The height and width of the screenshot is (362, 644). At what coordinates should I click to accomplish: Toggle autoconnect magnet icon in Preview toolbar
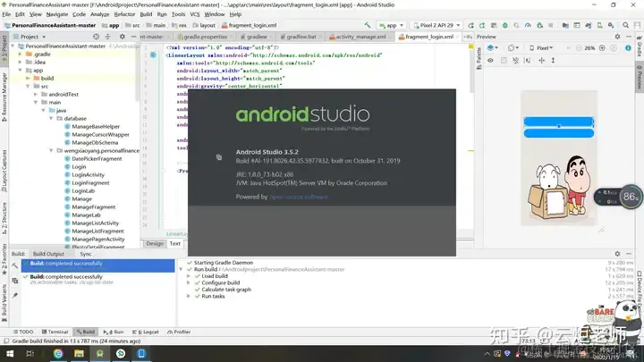[x=515, y=61]
